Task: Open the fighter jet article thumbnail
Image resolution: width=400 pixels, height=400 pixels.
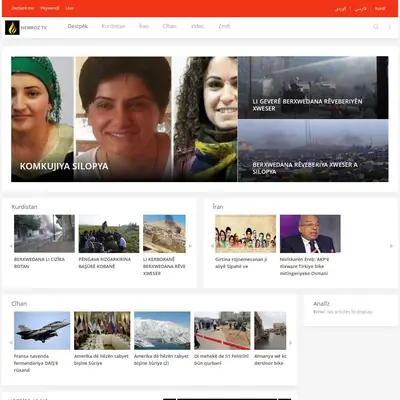Action: (x=42, y=331)
